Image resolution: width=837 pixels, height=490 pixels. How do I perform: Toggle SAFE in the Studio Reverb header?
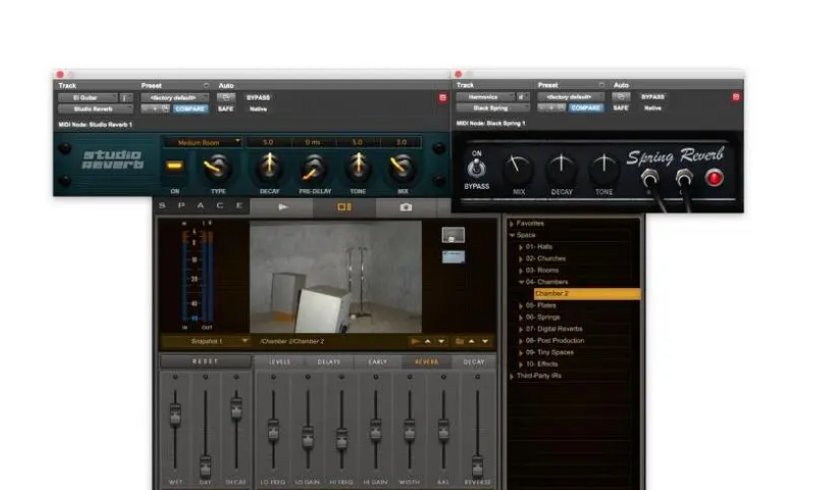[226, 109]
